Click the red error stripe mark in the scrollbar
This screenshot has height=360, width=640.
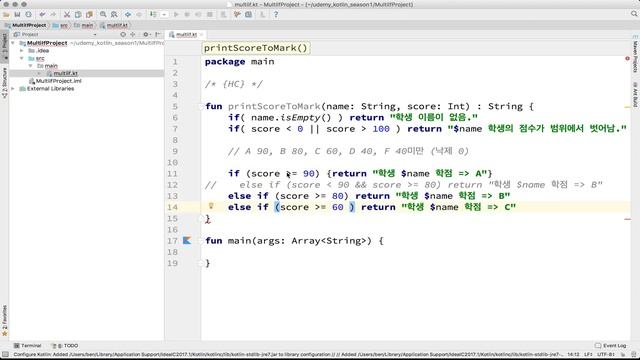coord(627,219)
